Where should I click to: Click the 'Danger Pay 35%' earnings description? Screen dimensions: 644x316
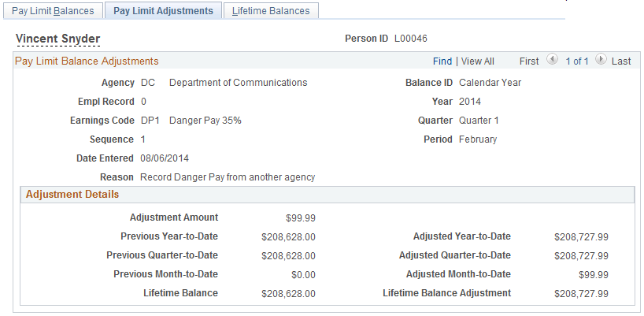[x=205, y=121]
